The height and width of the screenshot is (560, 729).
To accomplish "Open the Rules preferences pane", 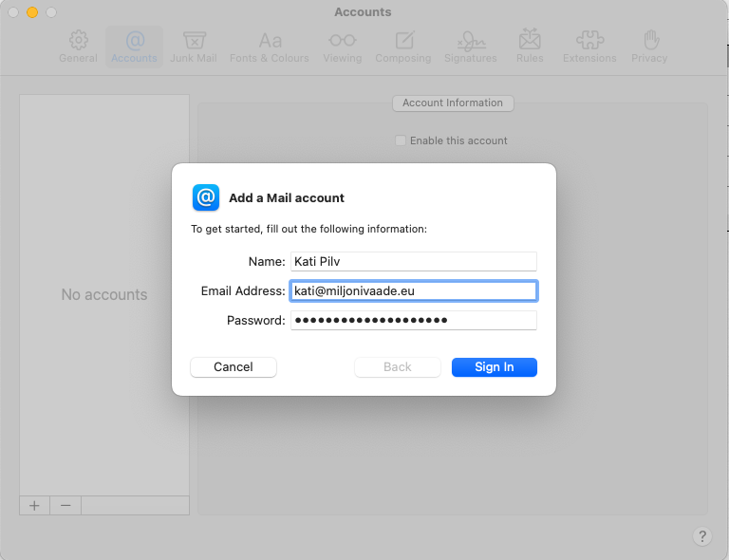I will tap(530, 47).
